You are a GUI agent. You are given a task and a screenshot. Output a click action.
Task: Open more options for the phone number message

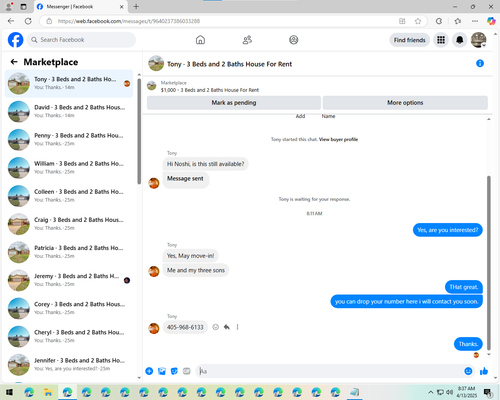[237, 327]
